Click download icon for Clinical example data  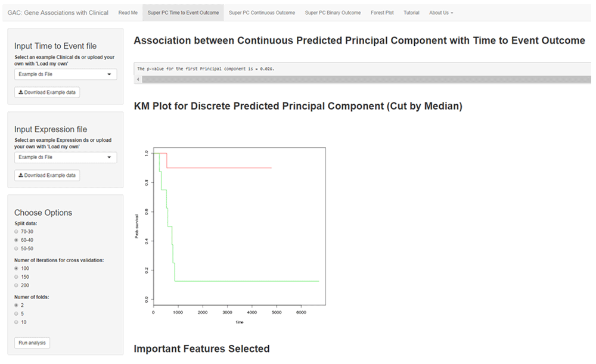point(21,92)
